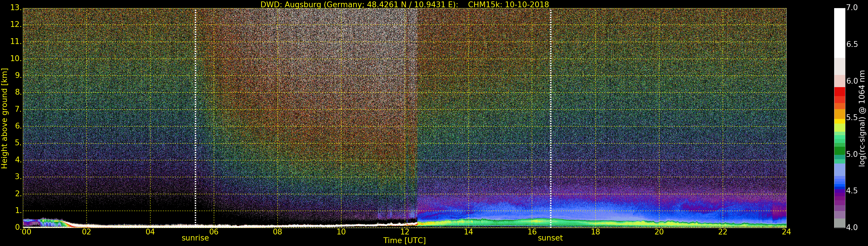Click the colorbar tick label '5.5'
Image resolution: width=868 pixels, height=246 pixels.
(x=852, y=118)
